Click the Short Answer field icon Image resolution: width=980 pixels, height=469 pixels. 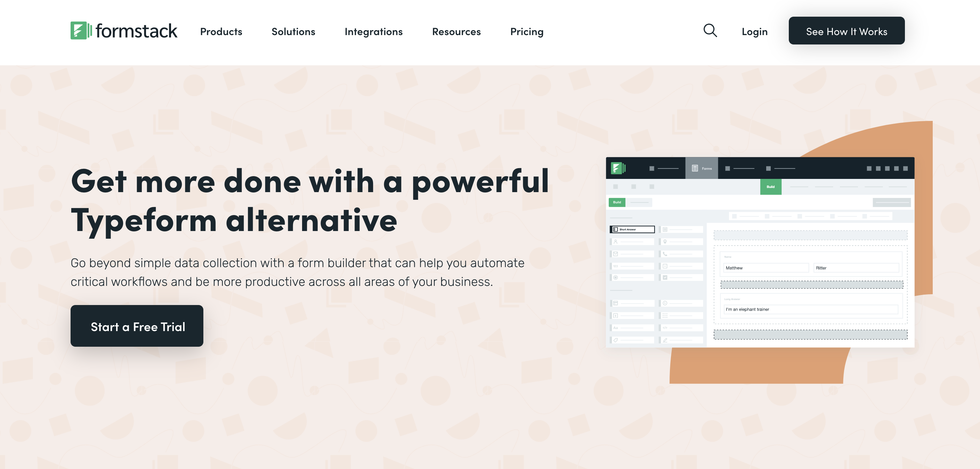coord(616,229)
